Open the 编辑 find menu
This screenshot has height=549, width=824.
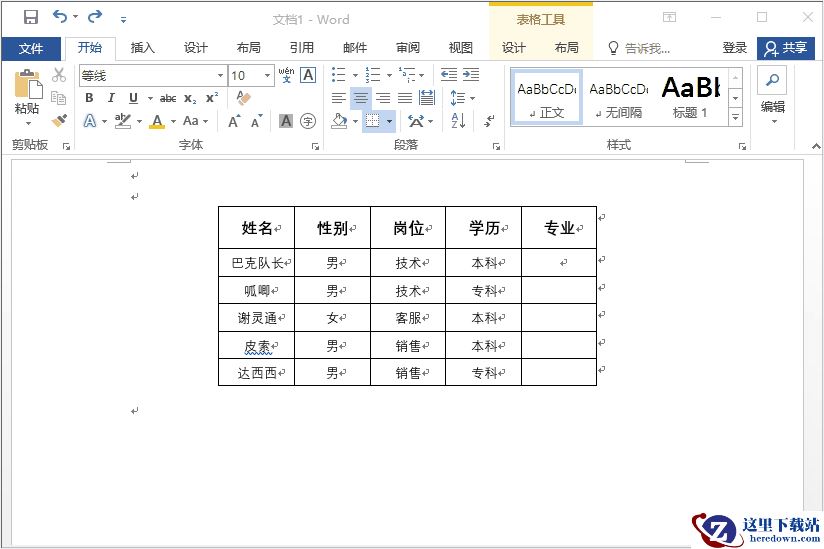click(772, 98)
